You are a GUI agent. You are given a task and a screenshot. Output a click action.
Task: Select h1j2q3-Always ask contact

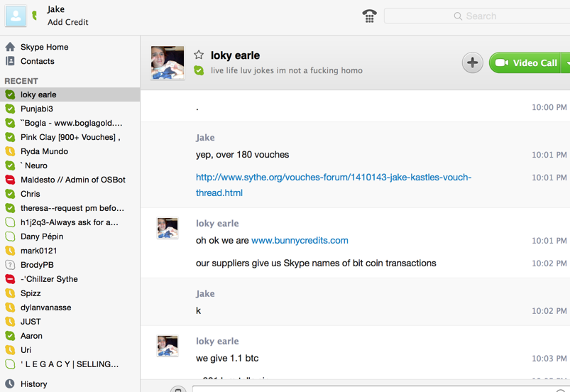tap(70, 222)
